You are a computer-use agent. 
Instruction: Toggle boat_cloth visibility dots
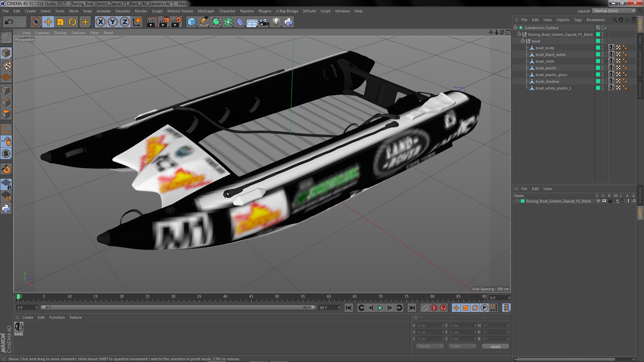coord(602,61)
